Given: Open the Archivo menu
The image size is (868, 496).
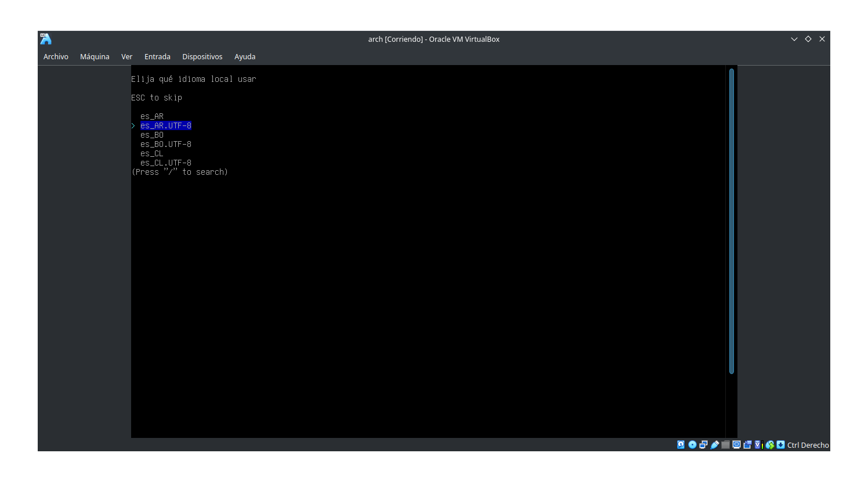Looking at the screenshot, I should point(56,56).
